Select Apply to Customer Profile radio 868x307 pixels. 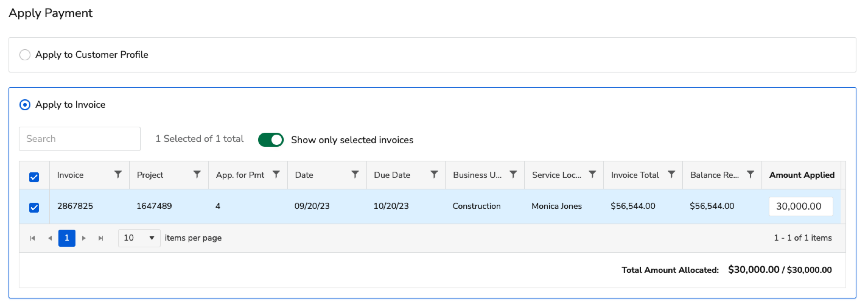pos(25,55)
